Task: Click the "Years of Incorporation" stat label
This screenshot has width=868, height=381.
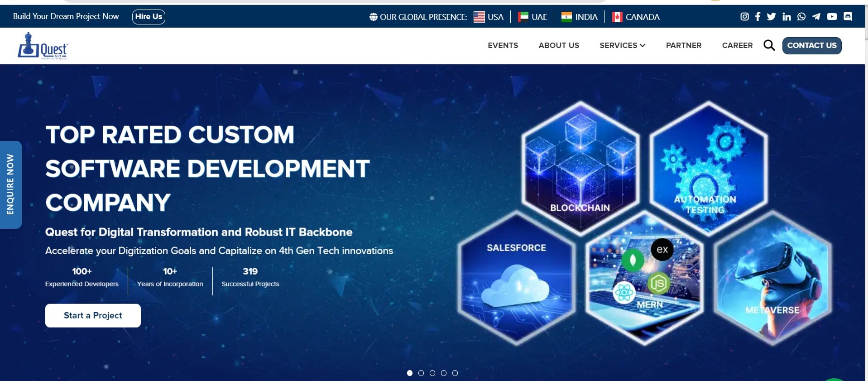Action: click(170, 284)
